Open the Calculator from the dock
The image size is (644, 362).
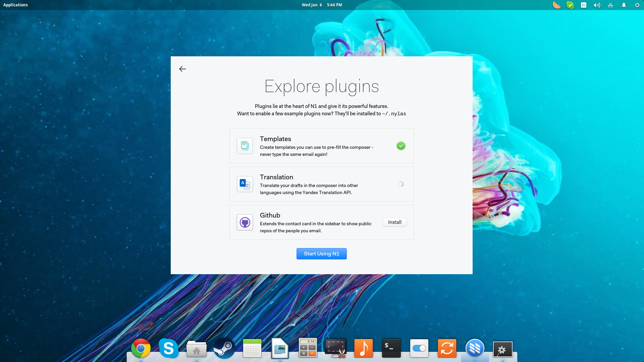(x=308, y=349)
